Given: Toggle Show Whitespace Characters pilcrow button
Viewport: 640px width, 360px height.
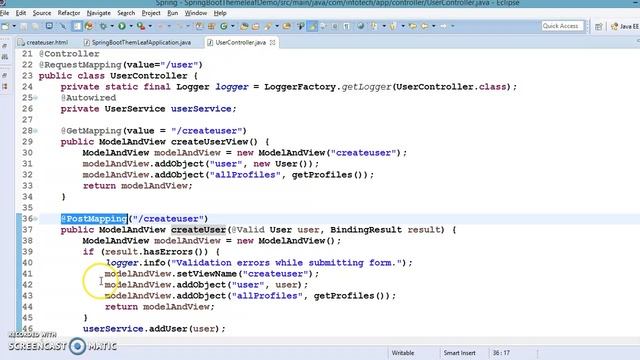Looking at the screenshot, I should point(347,26).
